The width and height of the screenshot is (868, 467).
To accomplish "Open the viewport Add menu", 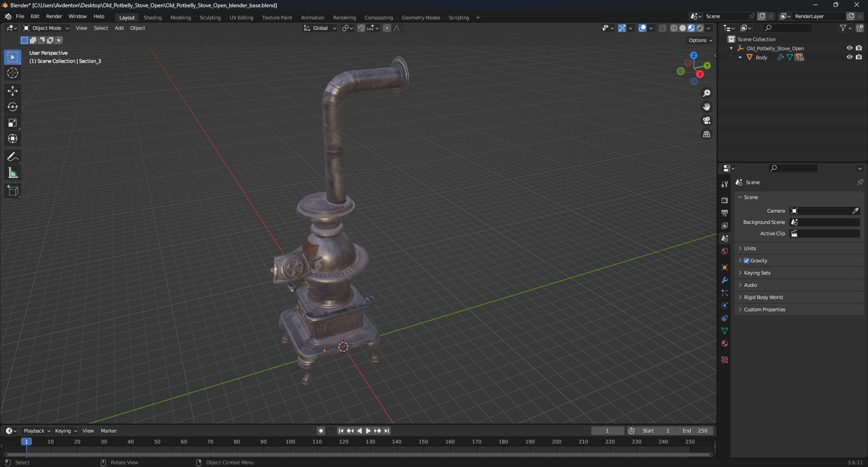I will (x=119, y=28).
